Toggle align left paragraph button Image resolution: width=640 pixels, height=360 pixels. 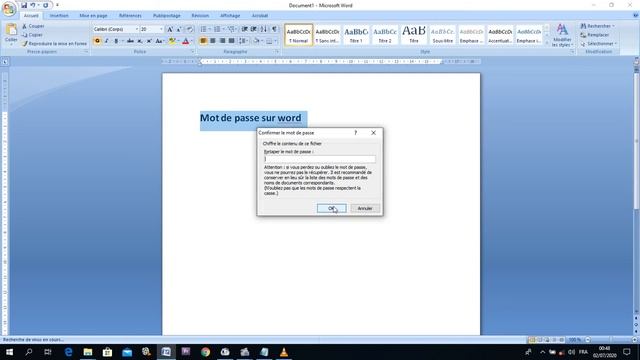(203, 41)
